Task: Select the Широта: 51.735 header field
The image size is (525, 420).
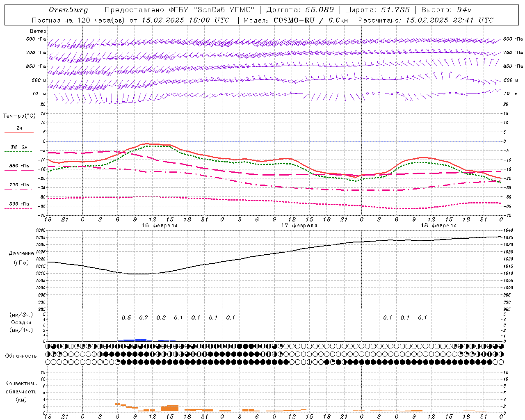Action: (x=377, y=10)
